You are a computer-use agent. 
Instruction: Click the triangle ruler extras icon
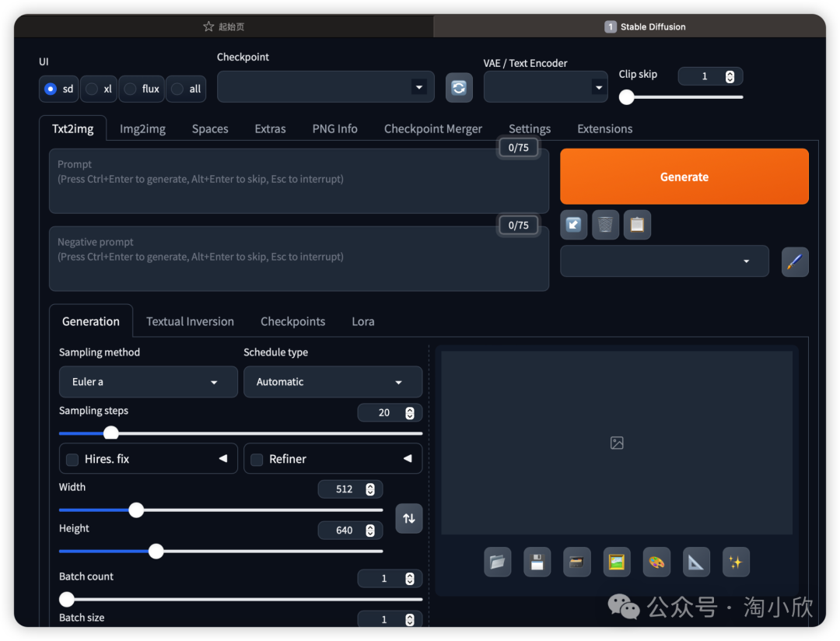pyautogui.click(x=696, y=562)
